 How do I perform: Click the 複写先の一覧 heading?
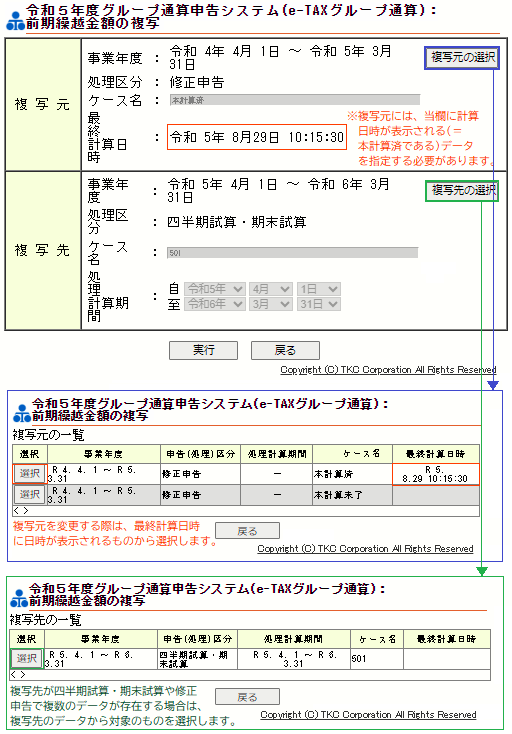45,620
